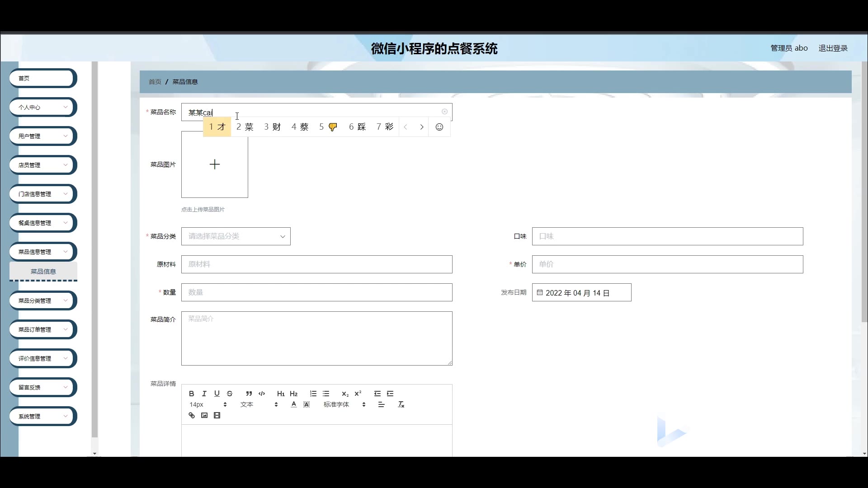This screenshot has height=488, width=868.
Task: Toggle superscript formatting
Action: click(358, 394)
